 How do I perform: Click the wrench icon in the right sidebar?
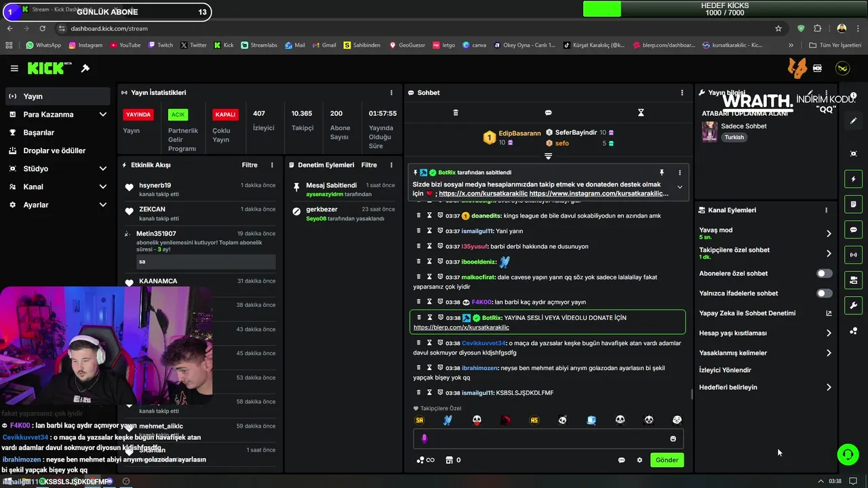pos(853,305)
